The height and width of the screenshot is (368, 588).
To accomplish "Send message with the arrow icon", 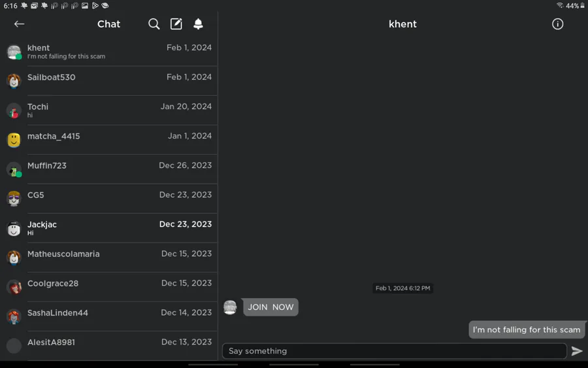I will tap(577, 351).
